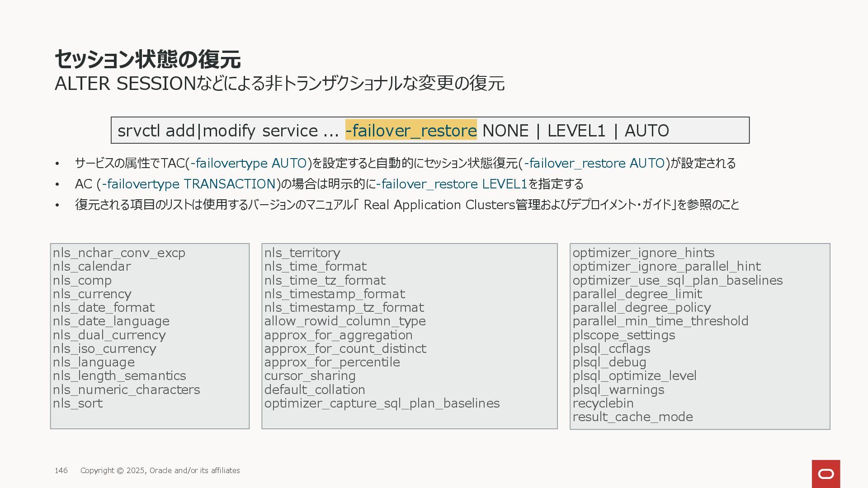The image size is (868, 488).
Task: Click the bullet mentioning -failovertype AUTO
Action: (406, 163)
